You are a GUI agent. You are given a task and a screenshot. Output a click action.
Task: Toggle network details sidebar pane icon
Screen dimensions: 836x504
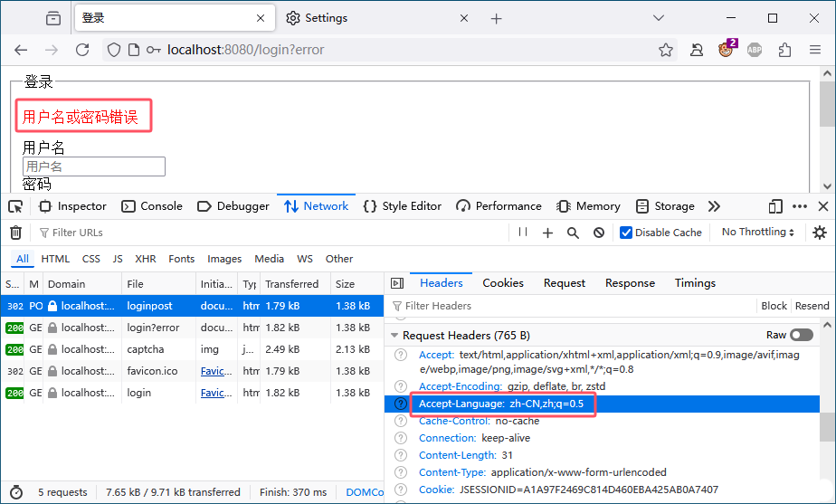click(397, 283)
